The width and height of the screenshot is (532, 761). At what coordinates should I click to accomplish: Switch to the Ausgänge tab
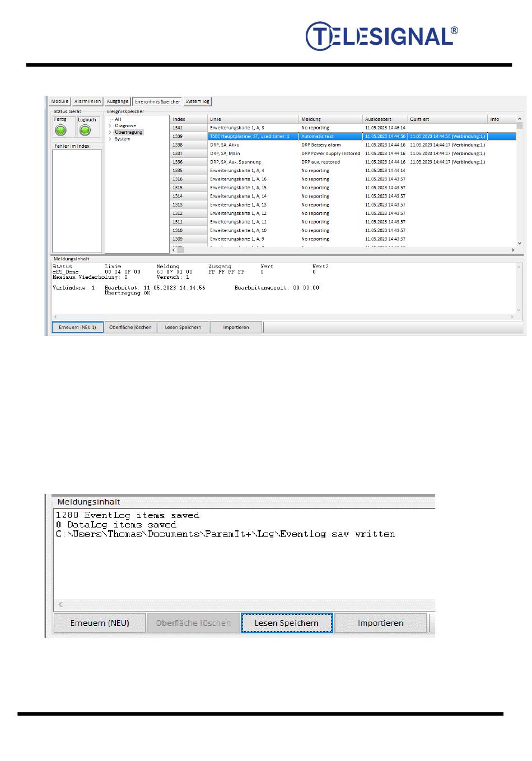coord(118,101)
